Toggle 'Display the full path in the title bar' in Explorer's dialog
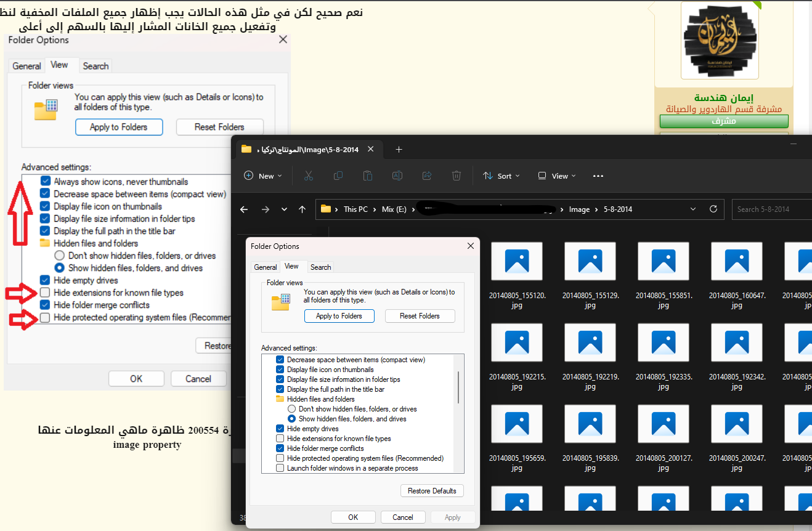 pos(280,389)
